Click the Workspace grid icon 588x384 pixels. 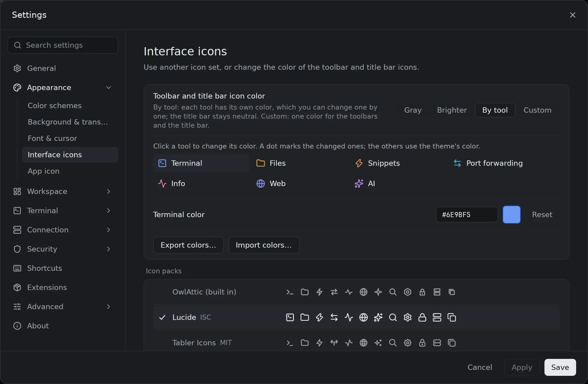point(17,191)
